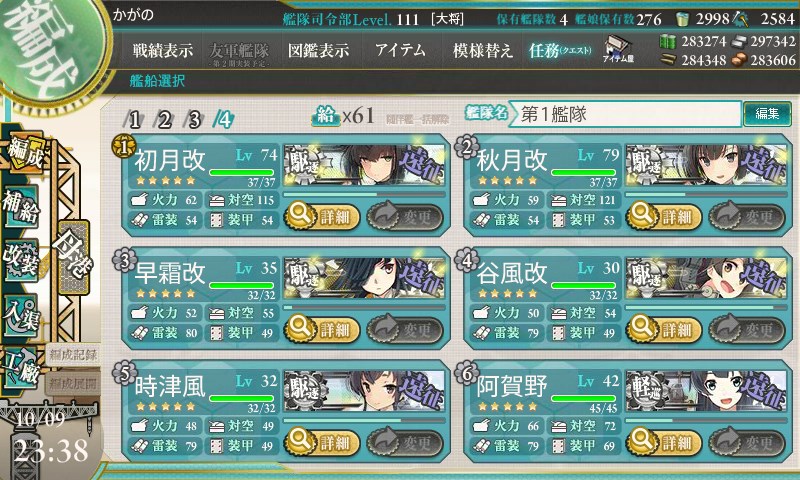Open the 補給 resupply sidebar icon
Viewport: 800px width, 480px height.
(20, 207)
